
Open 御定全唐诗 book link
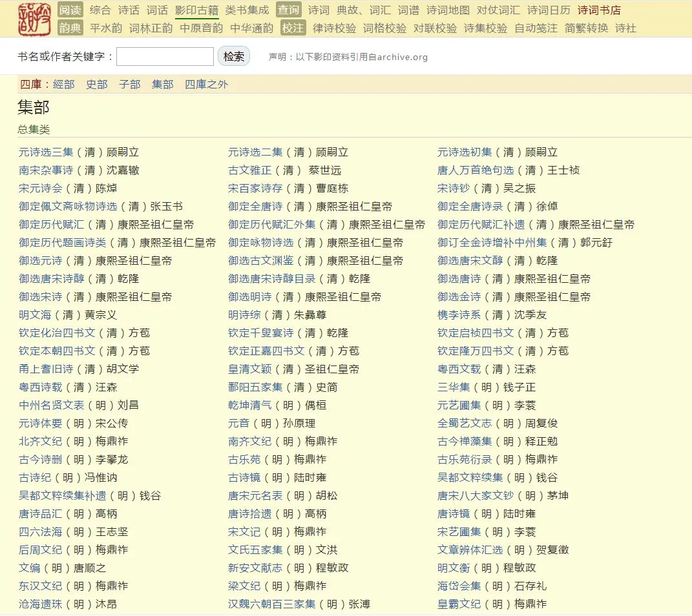point(255,207)
